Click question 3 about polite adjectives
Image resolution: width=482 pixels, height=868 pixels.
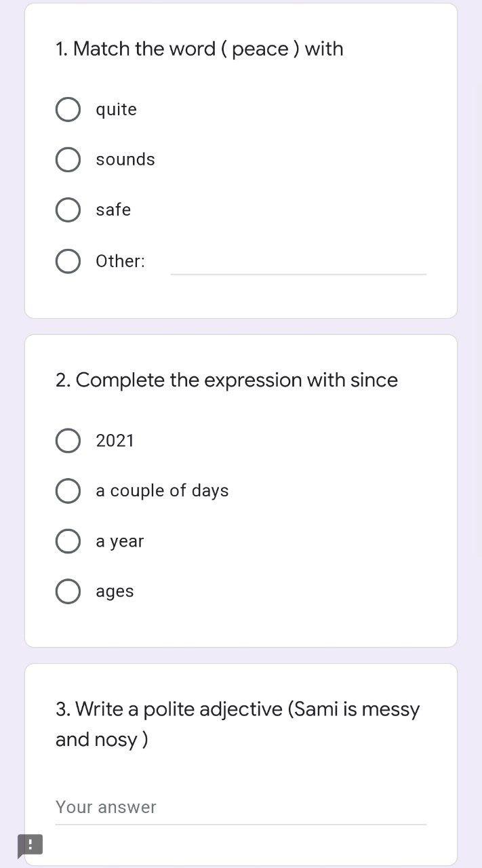(237, 724)
